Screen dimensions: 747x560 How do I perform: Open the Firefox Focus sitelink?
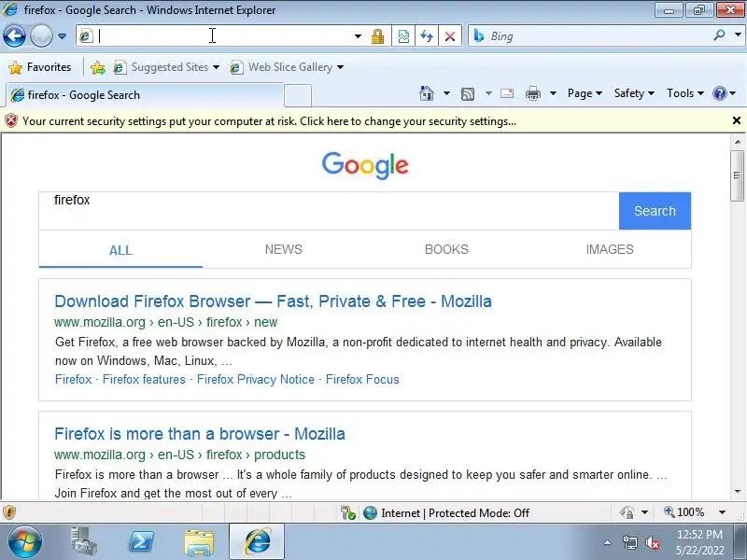[362, 379]
